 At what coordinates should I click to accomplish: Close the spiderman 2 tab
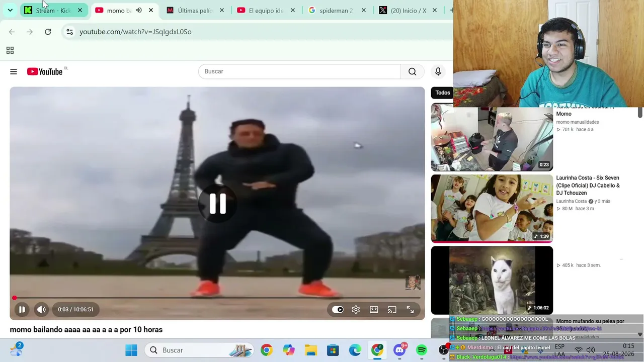(x=363, y=10)
